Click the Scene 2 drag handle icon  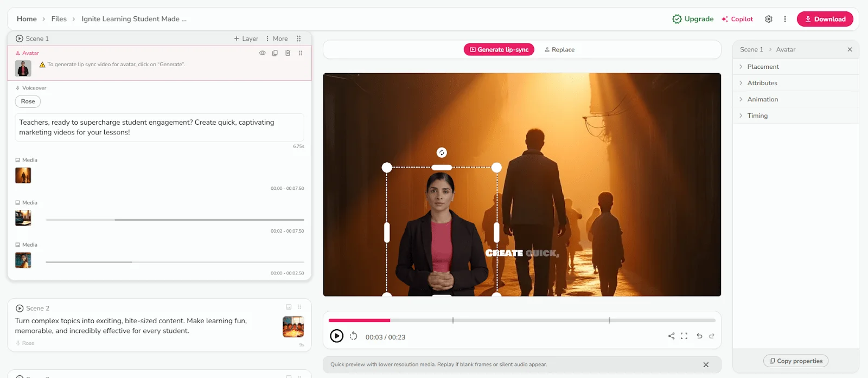click(299, 307)
